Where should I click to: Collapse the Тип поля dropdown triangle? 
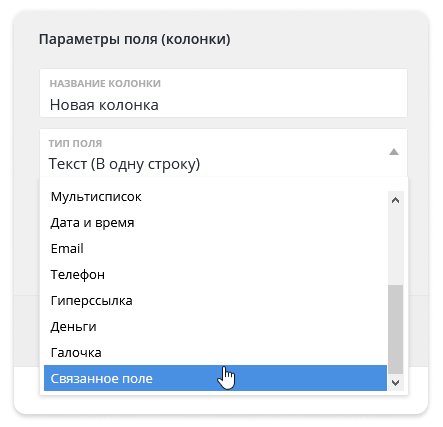pos(394,152)
